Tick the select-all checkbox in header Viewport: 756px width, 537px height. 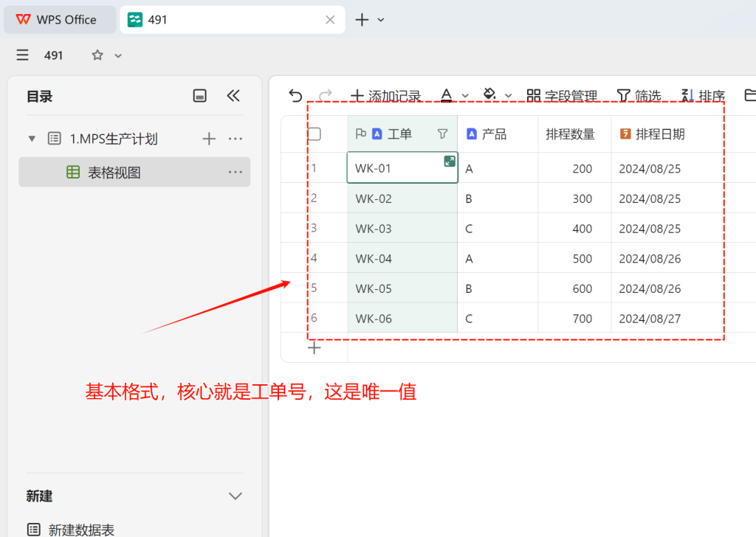point(315,134)
